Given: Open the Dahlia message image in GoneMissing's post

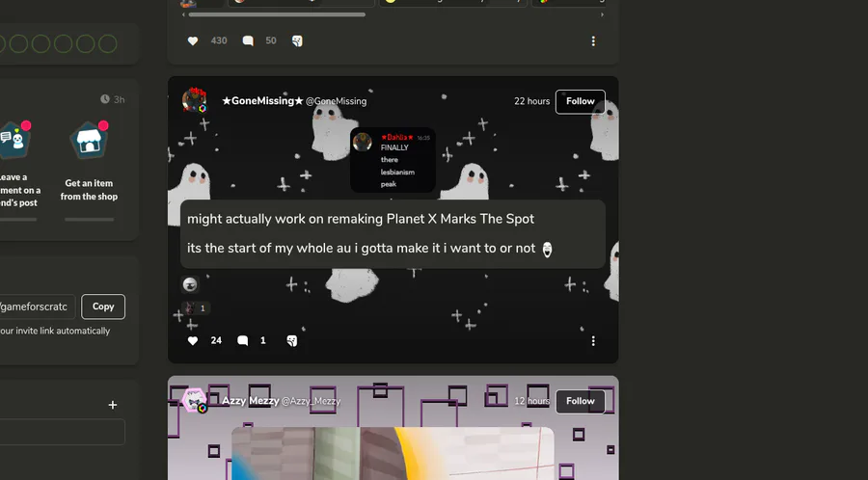Looking at the screenshot, I should click(393, 160).
